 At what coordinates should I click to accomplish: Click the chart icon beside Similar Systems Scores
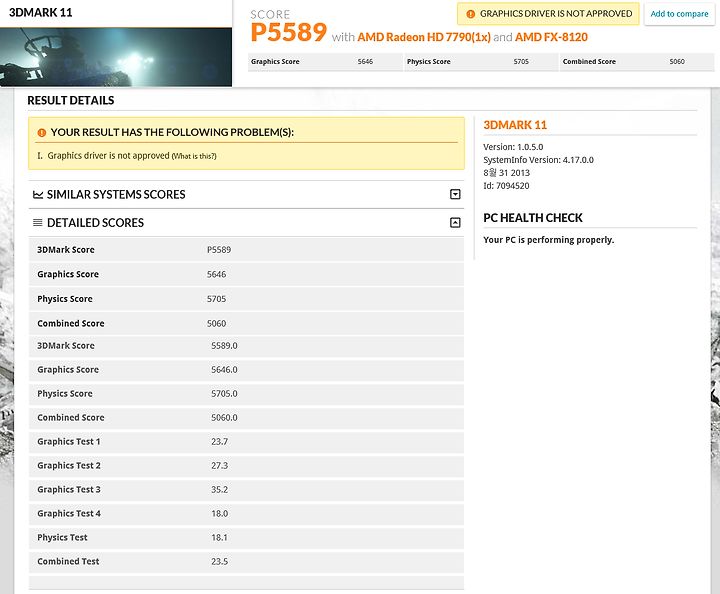pyautogui.click(x=38, y=195)
